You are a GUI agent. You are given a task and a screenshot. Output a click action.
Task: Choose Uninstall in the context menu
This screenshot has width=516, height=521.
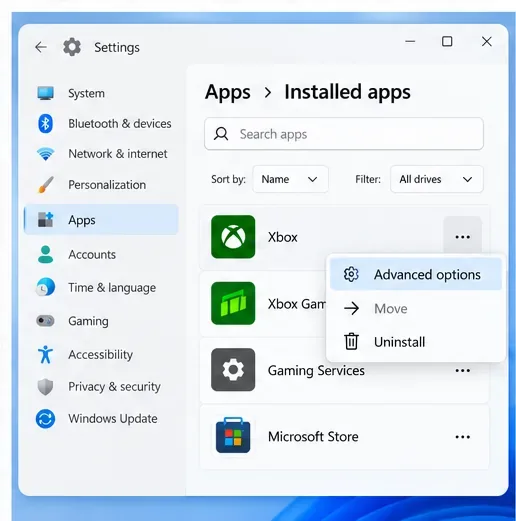click(x=416, y=342)
